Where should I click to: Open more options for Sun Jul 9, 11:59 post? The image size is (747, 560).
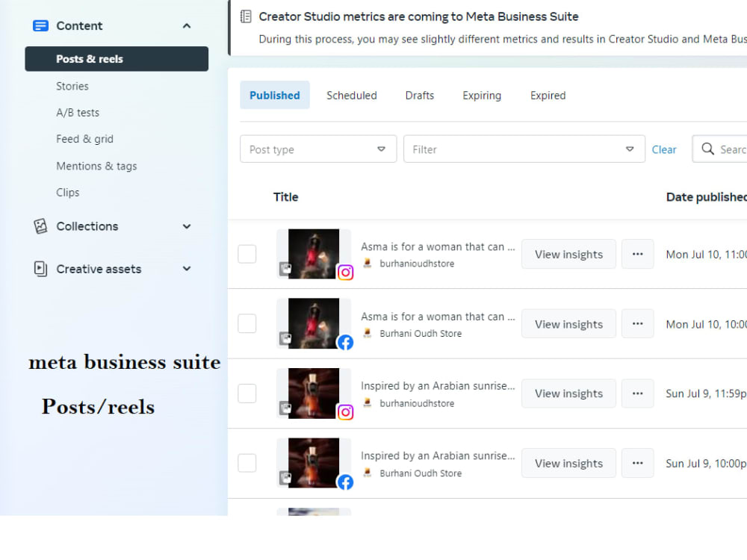(637, 393)
